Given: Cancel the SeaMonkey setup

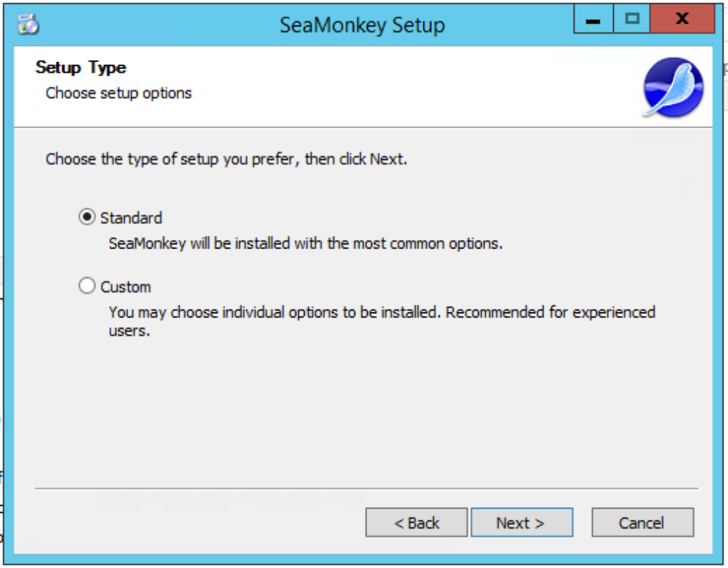Looking at the screenshot, I should pos(643,523).
